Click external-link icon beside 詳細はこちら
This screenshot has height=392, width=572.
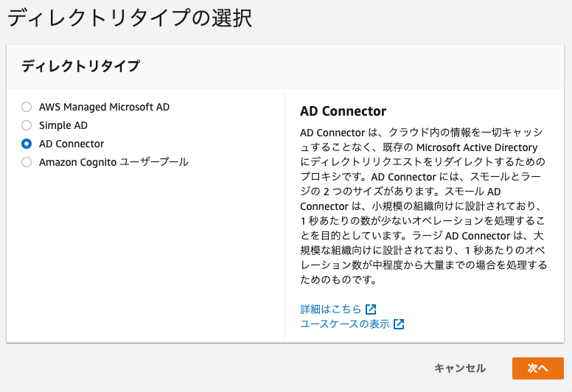tap(371, 309)
